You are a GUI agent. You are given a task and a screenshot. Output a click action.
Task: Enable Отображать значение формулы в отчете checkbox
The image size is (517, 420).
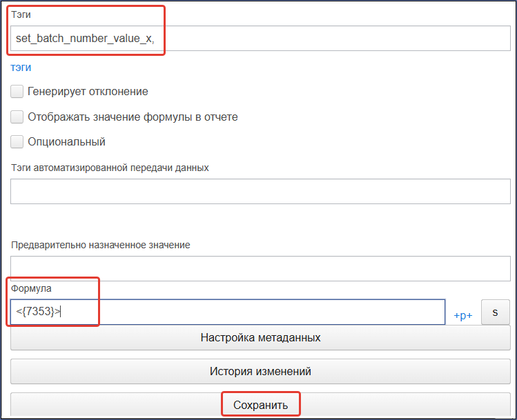17,117
